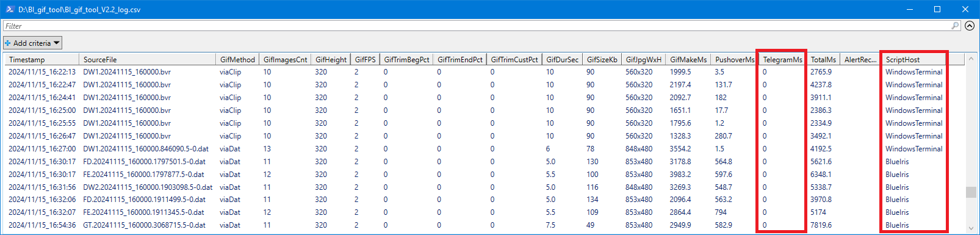The height and width of the screenshot is (235, 980).
Task: Minimize the log viewer window
Action: pyautogui.click(x=909, y=9)
